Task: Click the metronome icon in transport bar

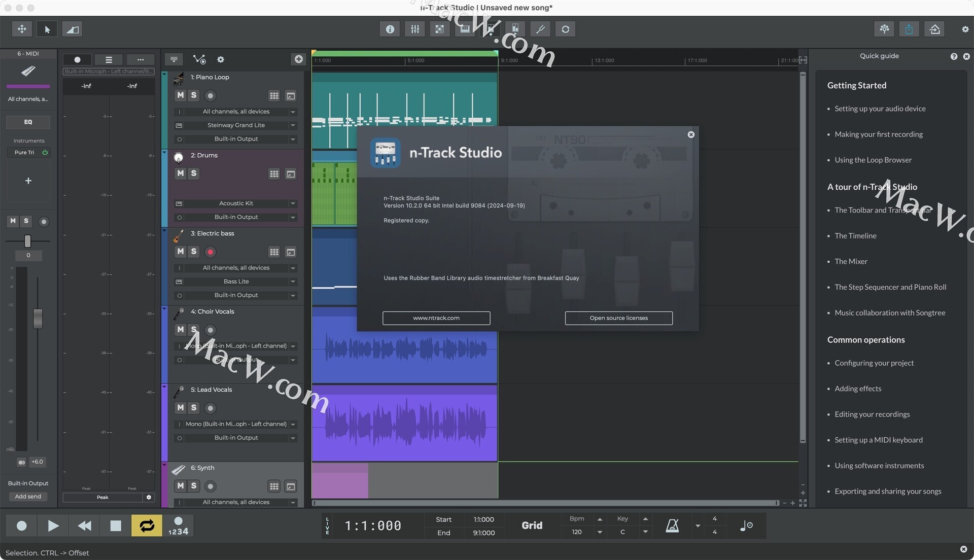Action: point(672,526)
